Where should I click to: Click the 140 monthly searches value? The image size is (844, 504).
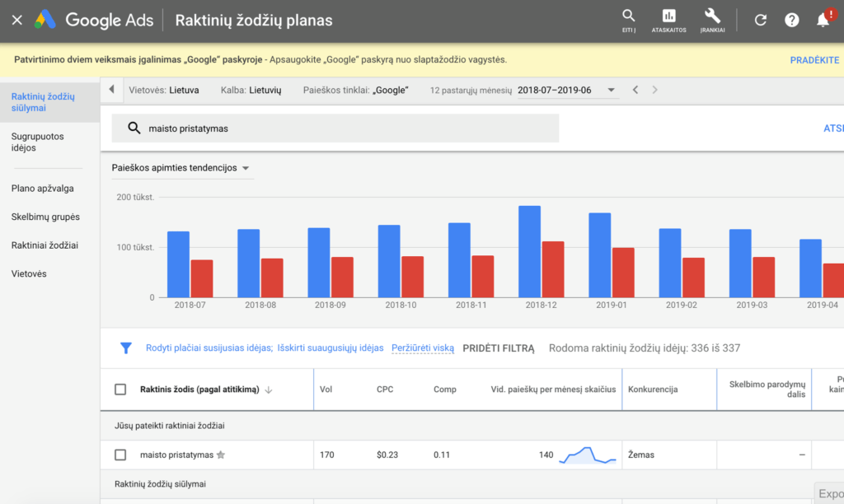click(x=546, y=455)
